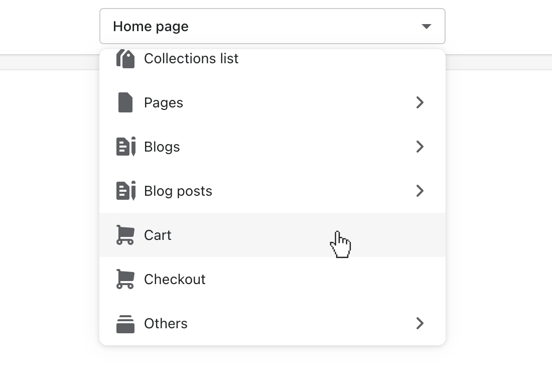Viewport: 552px width, 392px height.
Task: Expand the Others submenu chevron
Action: pos(420,323)
